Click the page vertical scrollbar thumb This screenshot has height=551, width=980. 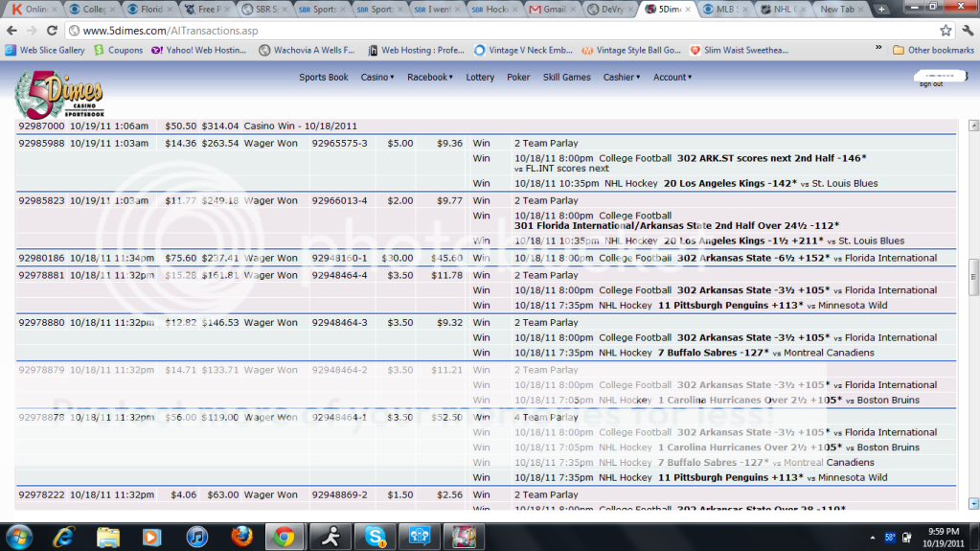tap(973, 271)
